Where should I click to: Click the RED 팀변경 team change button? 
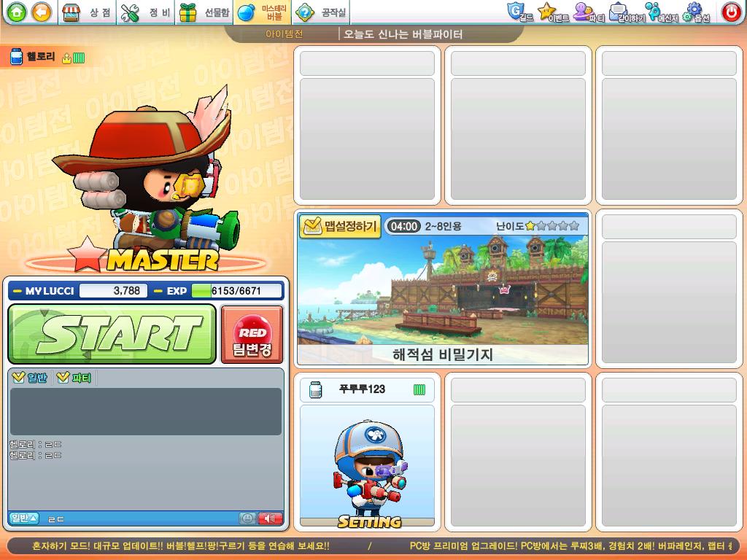click(x=252, y=334)
